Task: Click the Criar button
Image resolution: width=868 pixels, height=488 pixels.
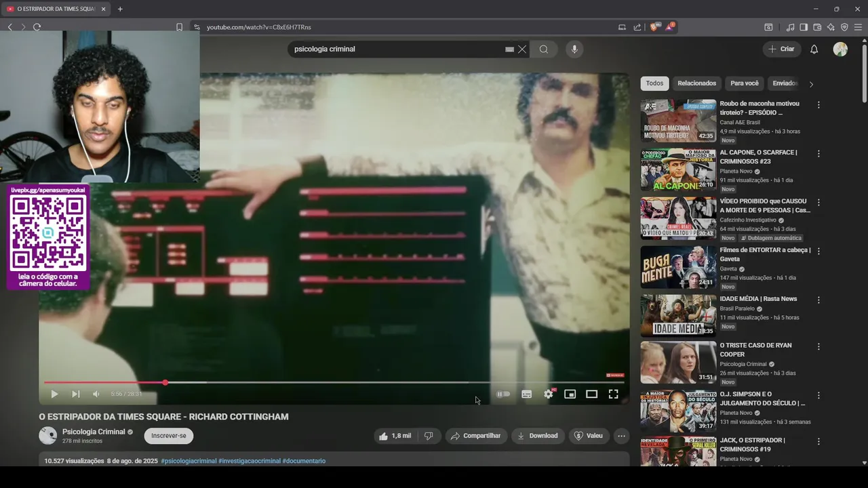Action: point(781,49)
